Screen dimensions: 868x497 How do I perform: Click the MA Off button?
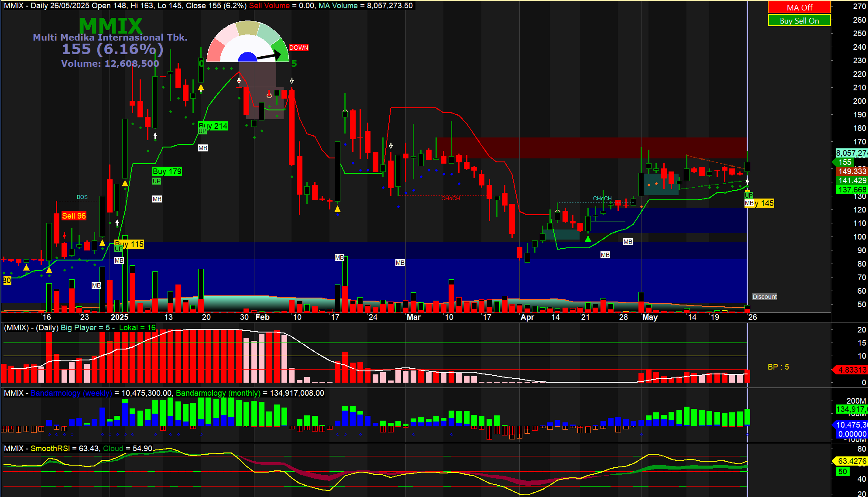click(x=799, y=7)
